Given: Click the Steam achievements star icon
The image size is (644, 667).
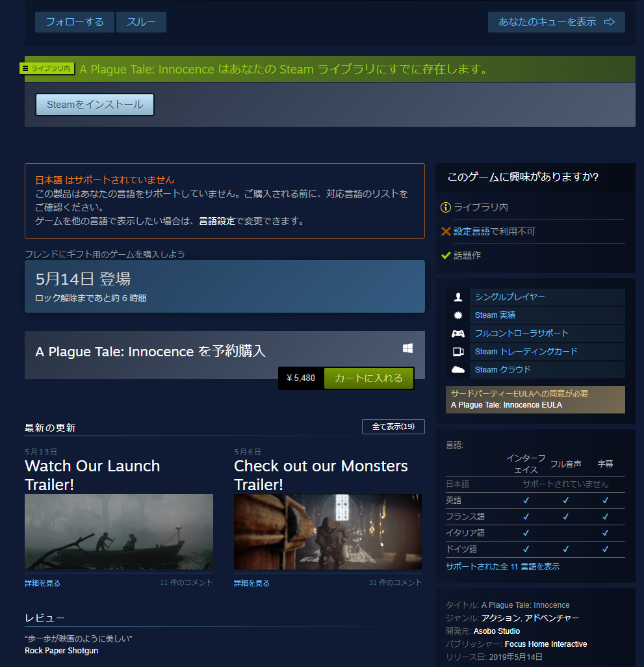Looking at the screenshot, I should tap(457, 315).
